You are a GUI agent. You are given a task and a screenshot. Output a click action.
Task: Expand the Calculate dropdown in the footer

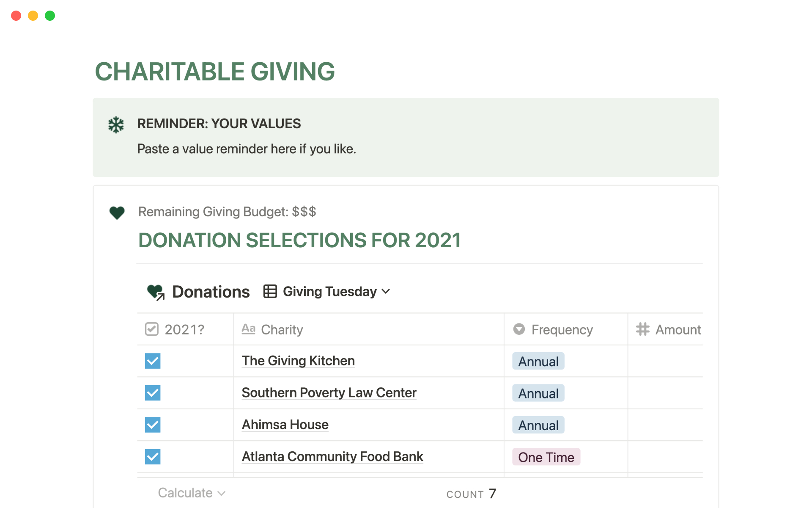pyautogui.click(x=192, y=493)
